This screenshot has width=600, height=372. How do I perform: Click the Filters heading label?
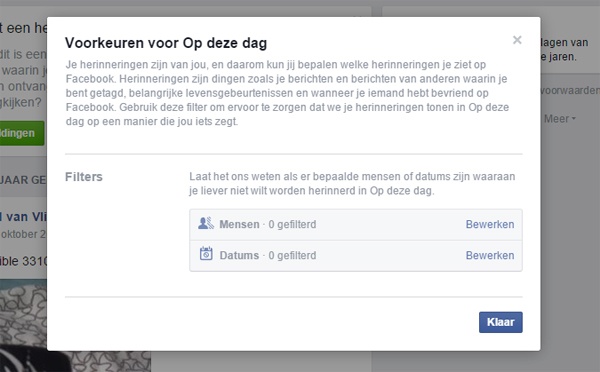click(x=84, y=177)
